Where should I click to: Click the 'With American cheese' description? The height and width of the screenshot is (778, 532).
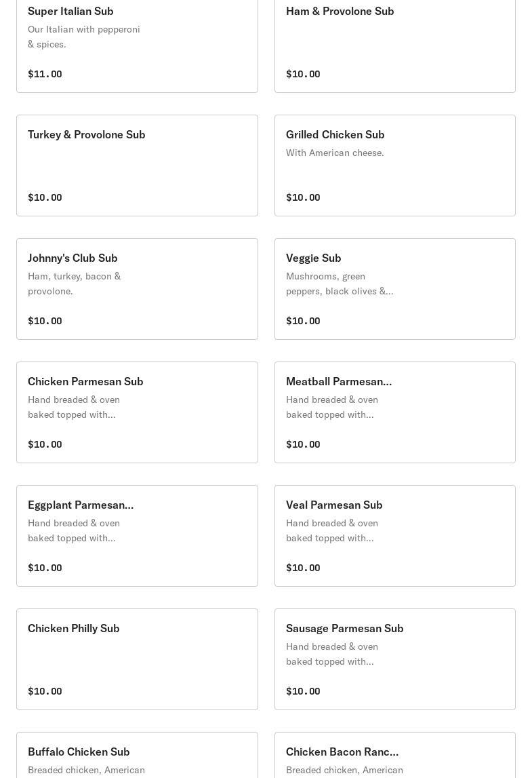(335, 153)
